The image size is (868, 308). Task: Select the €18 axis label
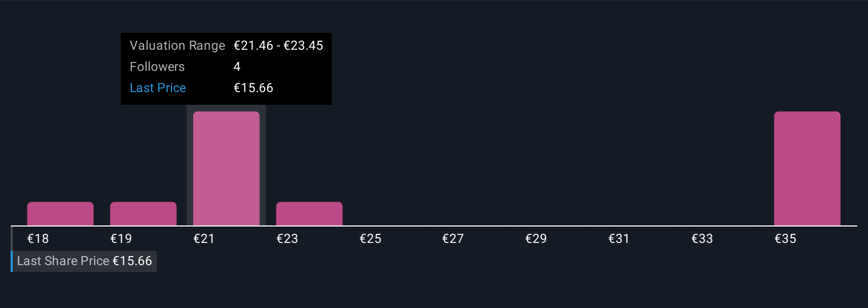click(38, 239)
